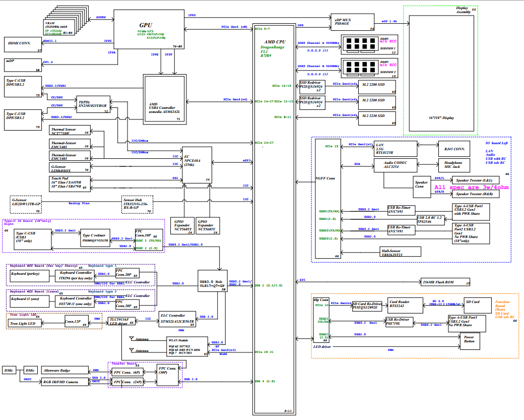
Task: Click the Card Reader RTS5242 block
Action: click(405, 306)
